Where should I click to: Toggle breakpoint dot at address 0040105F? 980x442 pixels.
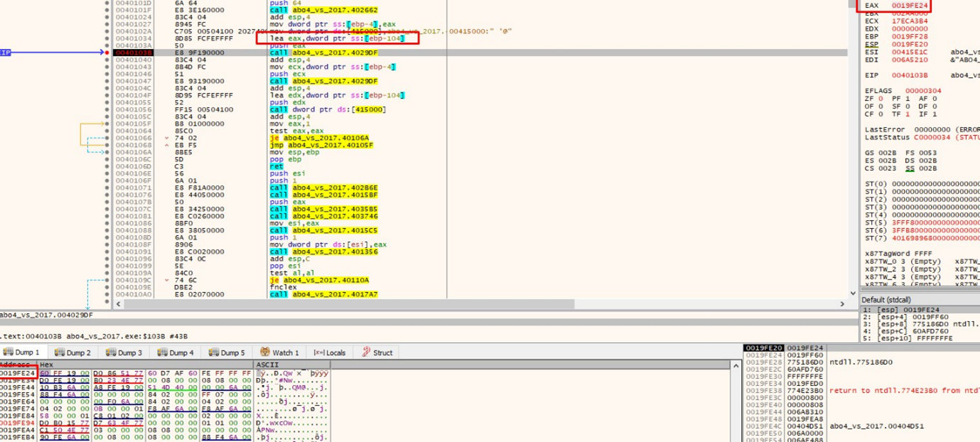pos(107,124)
